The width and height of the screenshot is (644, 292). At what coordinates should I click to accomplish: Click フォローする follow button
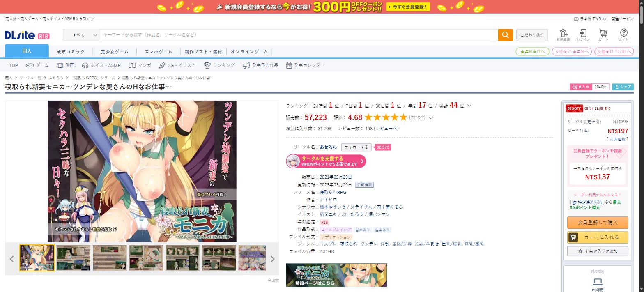click(356, 147)
